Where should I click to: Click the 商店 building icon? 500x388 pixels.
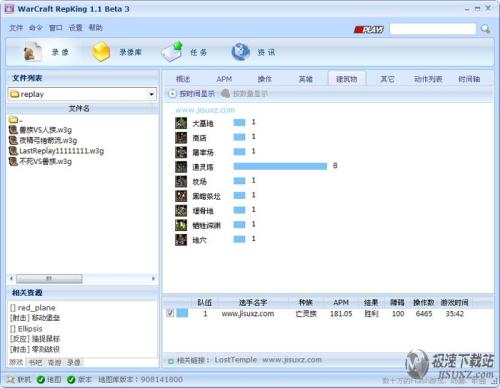181,138
